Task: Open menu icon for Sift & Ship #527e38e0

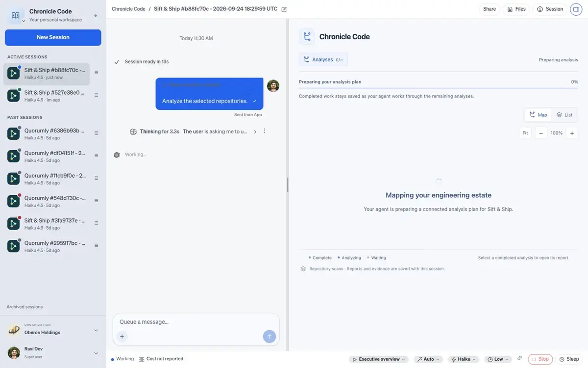Action: [x=97, y=95]
